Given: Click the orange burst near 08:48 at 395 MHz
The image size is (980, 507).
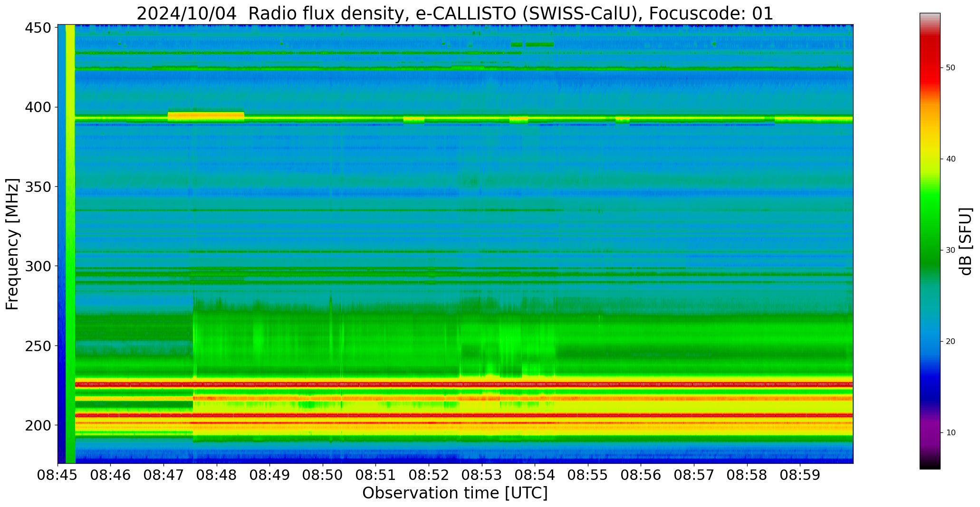Looking at the screenshot, I should (x=206, y=115).
